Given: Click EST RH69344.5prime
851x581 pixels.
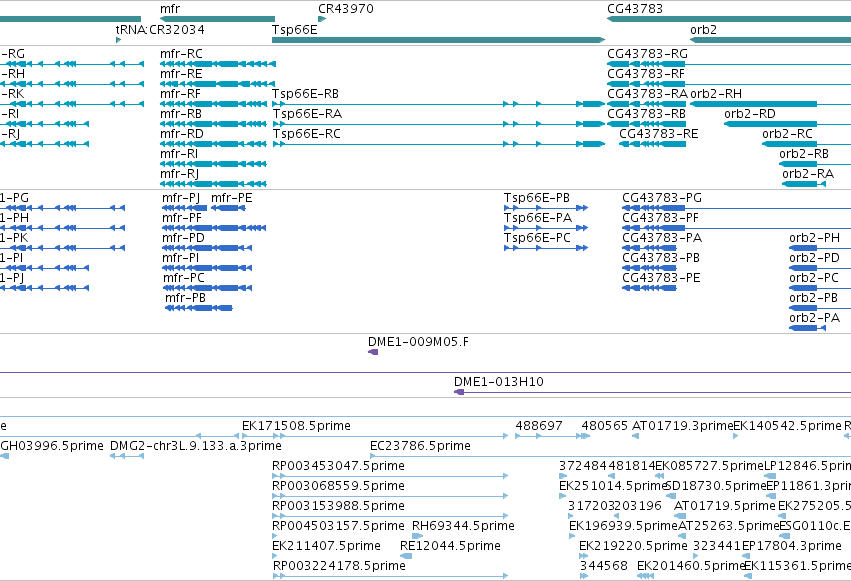Looking at the screenshot, I should pyautogui.click(x=417, y=536).
